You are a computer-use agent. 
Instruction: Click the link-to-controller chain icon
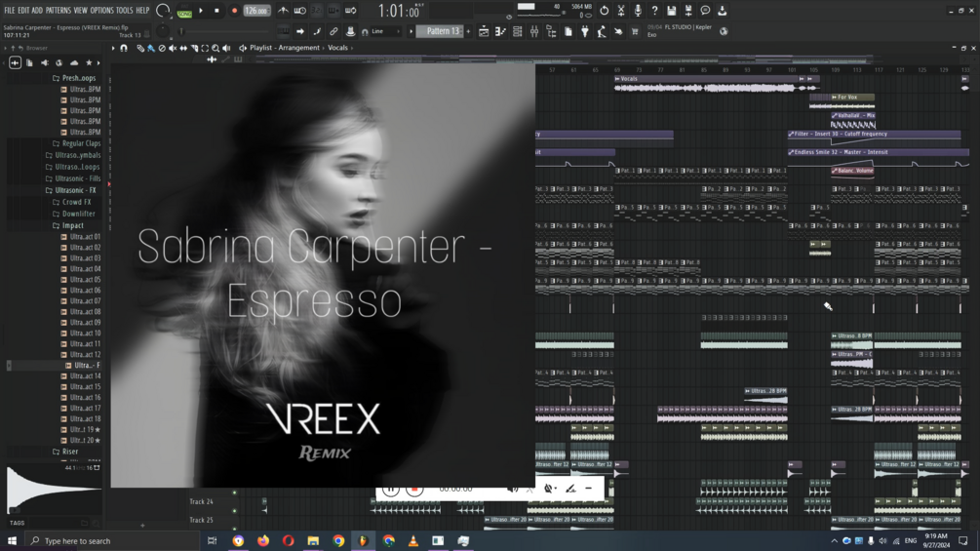click(333, 31)
